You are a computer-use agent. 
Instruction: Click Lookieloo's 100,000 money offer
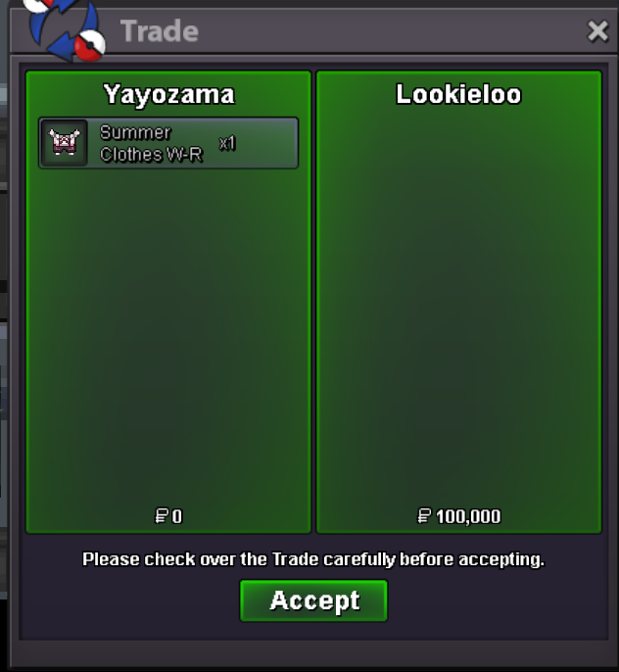pos(458,516)
